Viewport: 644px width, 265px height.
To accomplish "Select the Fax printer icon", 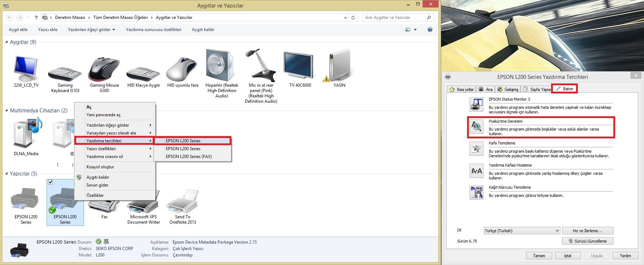I will [104, 206].
